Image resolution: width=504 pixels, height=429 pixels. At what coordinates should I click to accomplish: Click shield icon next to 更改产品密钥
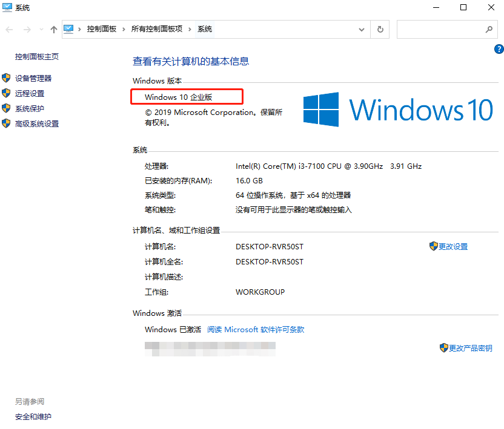444,348
